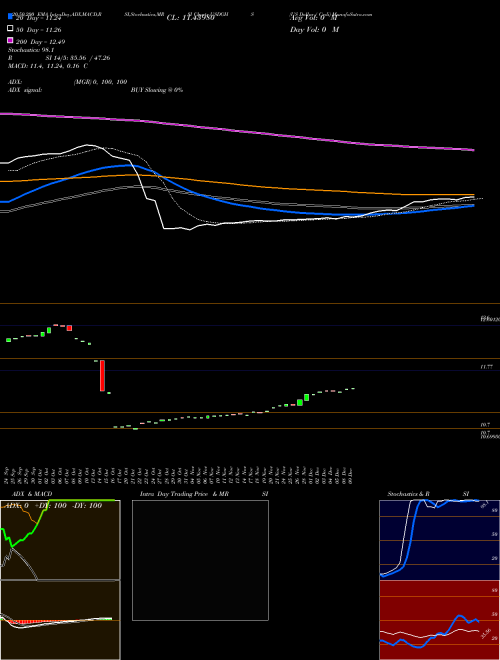Click the ADX (MGR) 0, 100, 100 text
Screen dimensions: 500x660
(x=100, y=82)
